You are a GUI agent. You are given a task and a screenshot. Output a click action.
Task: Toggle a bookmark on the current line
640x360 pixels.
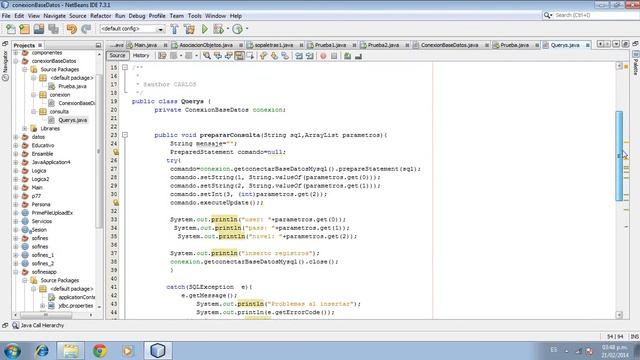(285, 56)
